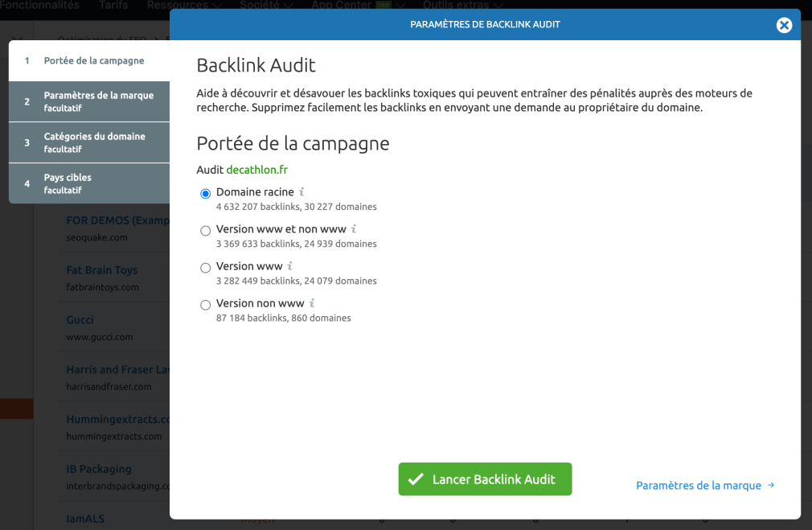Screen dimensions: 812x530
Task: Go to step 2 Paramètres de la marque
Action: click(x=89, y=101)
